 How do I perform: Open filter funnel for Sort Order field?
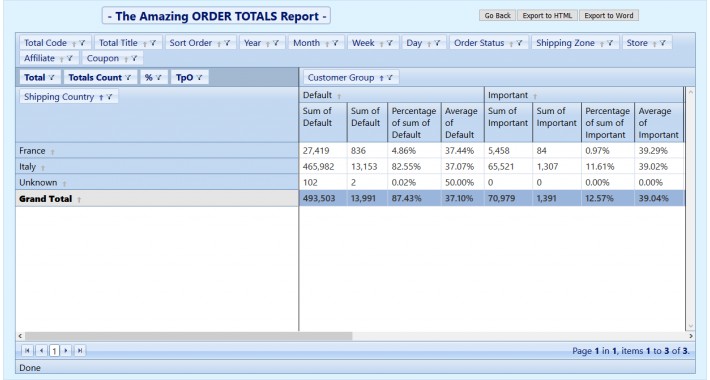pos(227,43)
